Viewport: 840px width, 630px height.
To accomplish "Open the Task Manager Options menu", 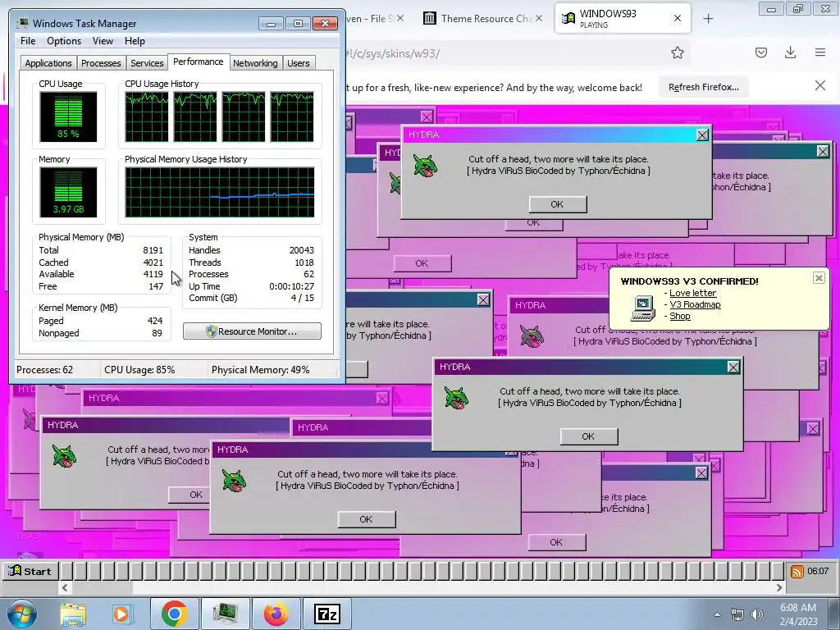I will coord(64,41).
